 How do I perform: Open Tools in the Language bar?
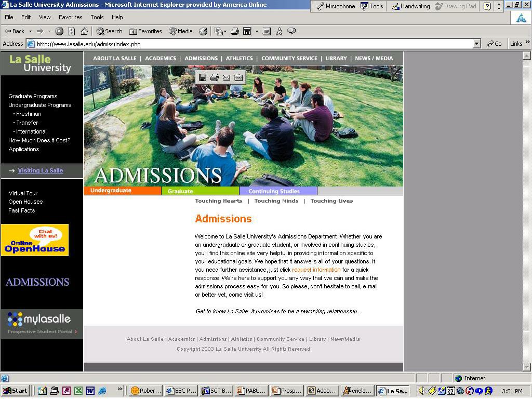click(372, 6)
